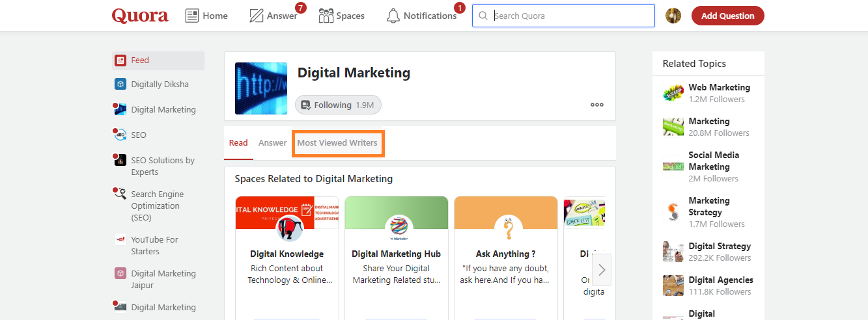The image size is (868, 320).
Task: Click the Marketing topic icon
Action: (673, 127)
